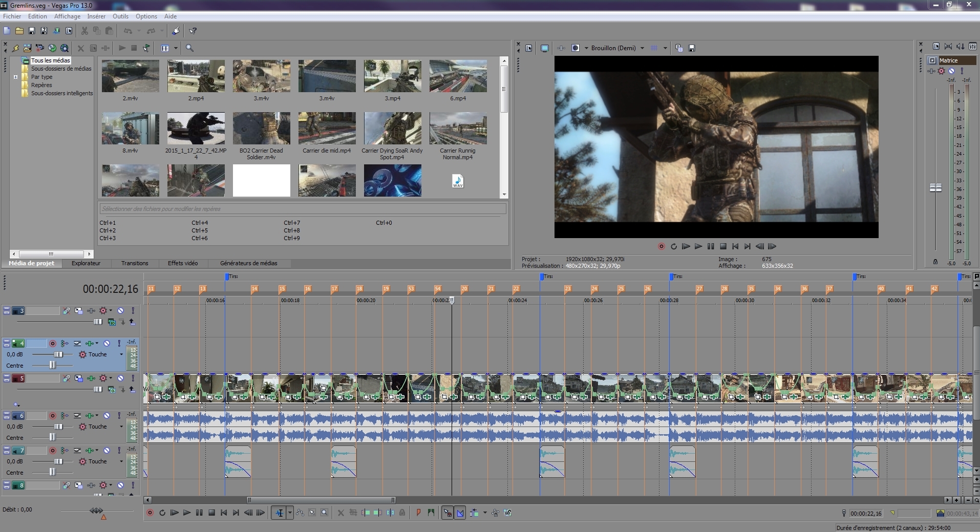The width and height of the screenshot is (980, 532).
Task: Expand the Par type folder tree
Action: [x=15, y=77]
